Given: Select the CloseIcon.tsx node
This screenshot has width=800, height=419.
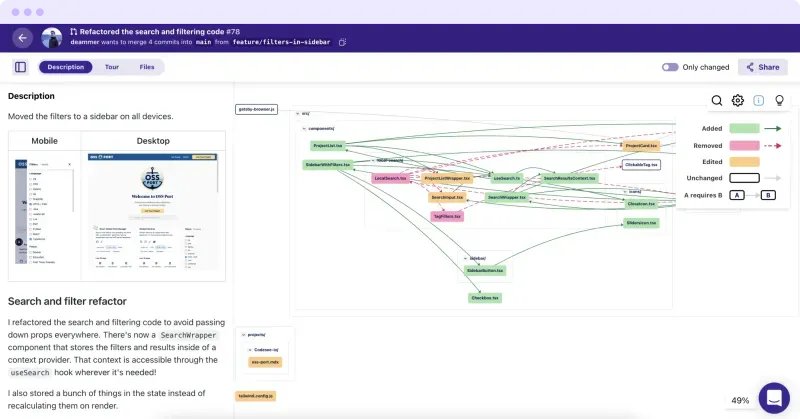Looking at the screenshot, I should pyautogui.click(x=641, y=204).
